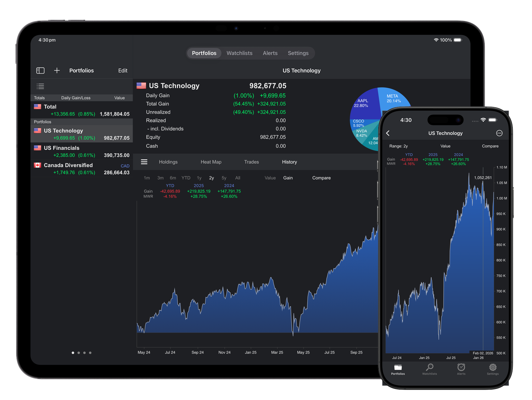This screenshot has width=532, height=400.
Task: Click the sidebar page indicator dots
Action: tap(82, 353)
